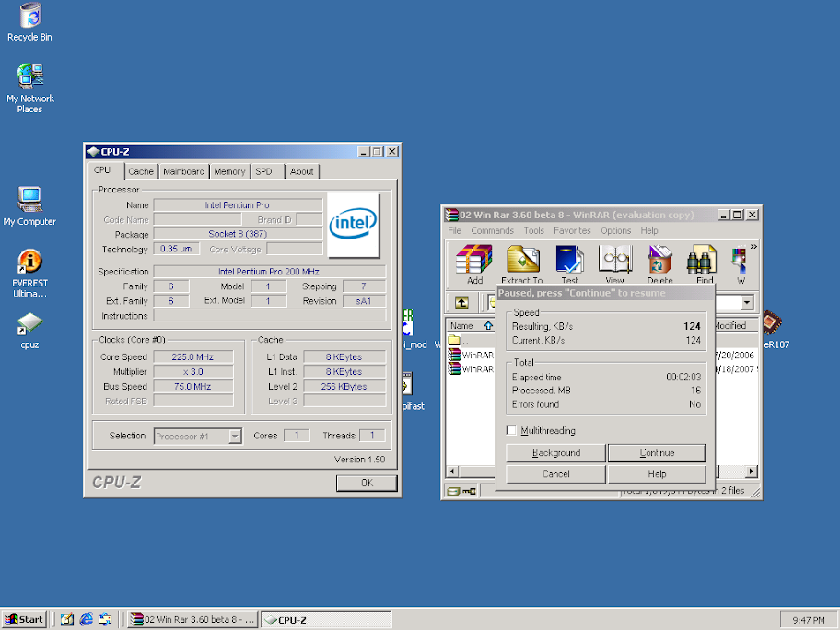
Task: Click the right scroll arrow in WinRAR list
Action: click(751, 472)
